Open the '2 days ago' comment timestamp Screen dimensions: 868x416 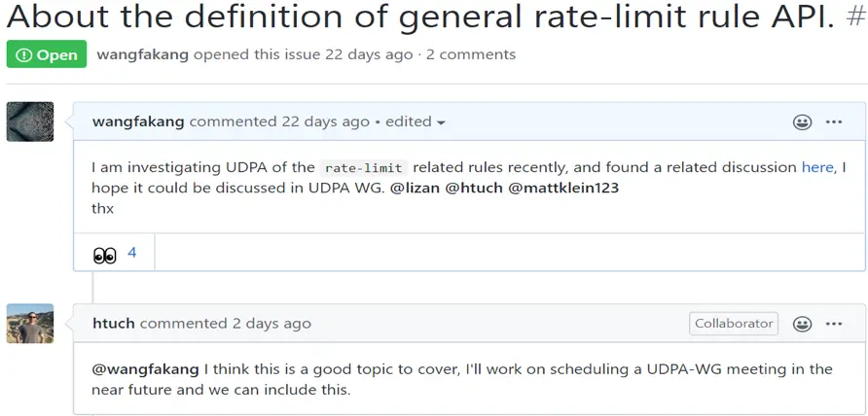pyautogui.click(x=271, y=324)
